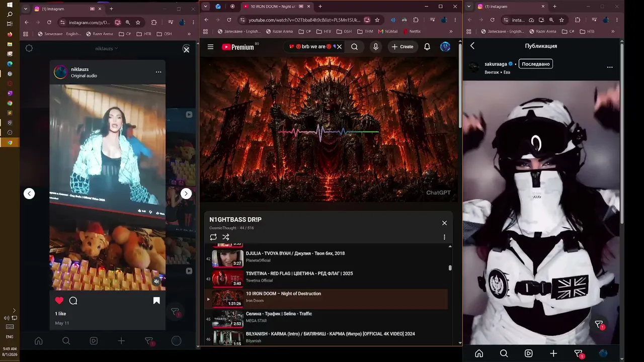644x362 pixels.
Task: Go back from the Публикация page
Action: (x=472, y=46)
